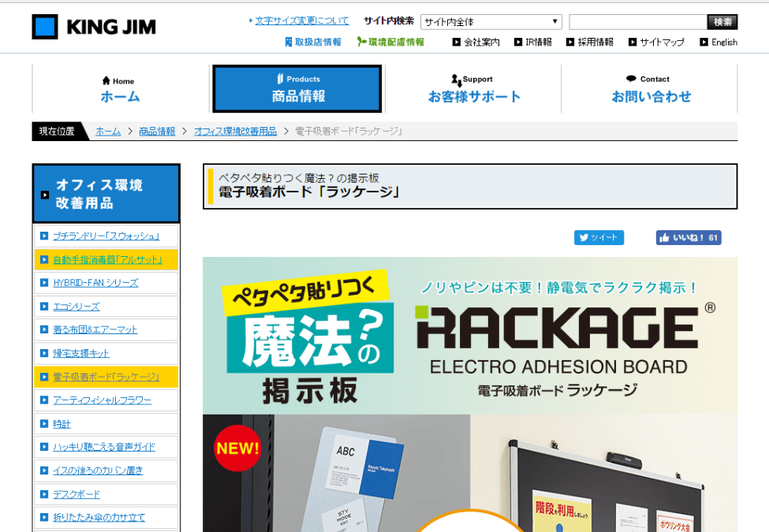Click arrow icon in オフィス環境改善用品 header
Viewport: 769px width, 532px height.
pyautogui.click(x=45, y=195)
